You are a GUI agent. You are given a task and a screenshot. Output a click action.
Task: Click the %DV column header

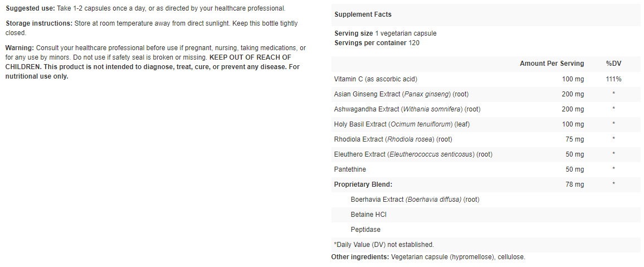(613, 64)
